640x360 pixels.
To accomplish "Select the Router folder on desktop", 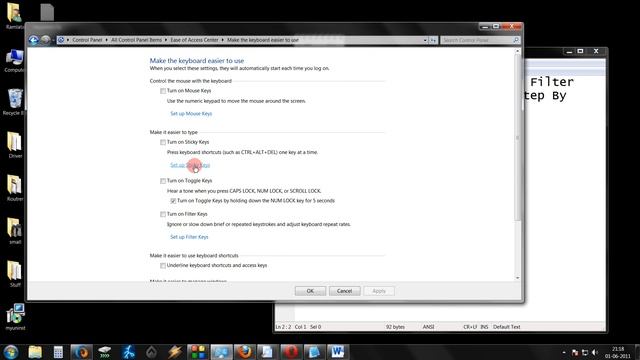I will (15, 188).
